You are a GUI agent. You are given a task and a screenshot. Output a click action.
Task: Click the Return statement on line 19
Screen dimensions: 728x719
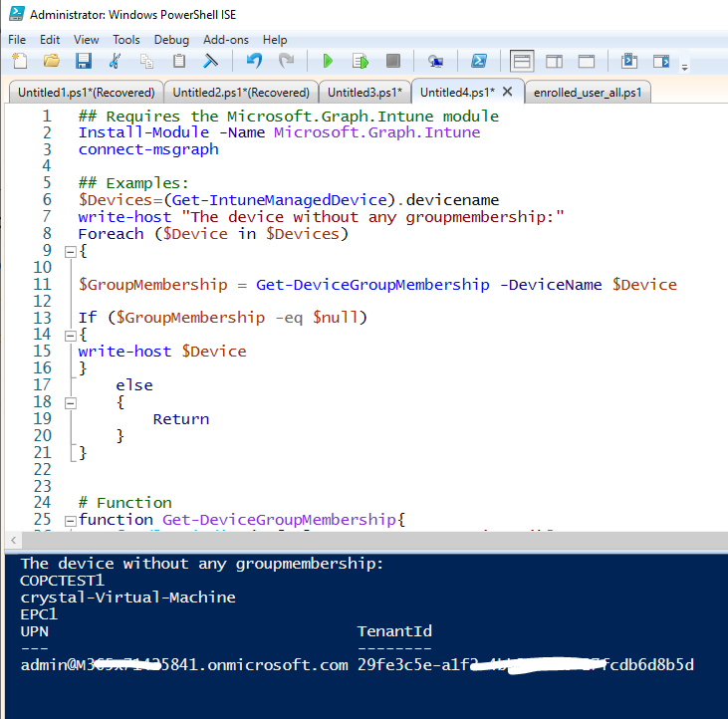[x=181, y=419]
